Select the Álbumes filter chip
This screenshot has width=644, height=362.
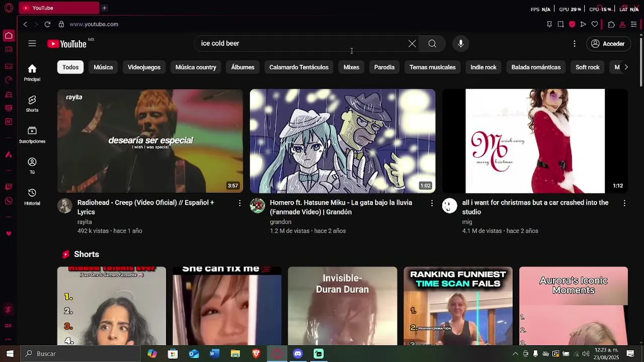click(243, 67)
